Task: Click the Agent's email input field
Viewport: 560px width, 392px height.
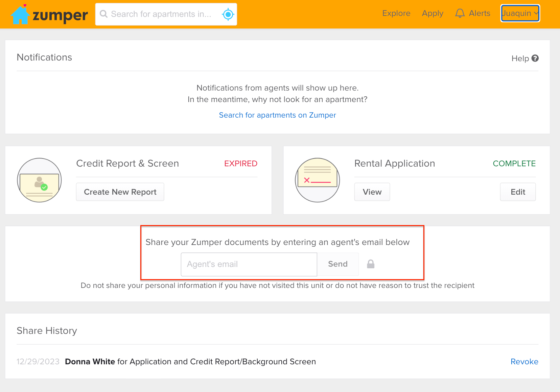Action: click(x=249, y=264)
